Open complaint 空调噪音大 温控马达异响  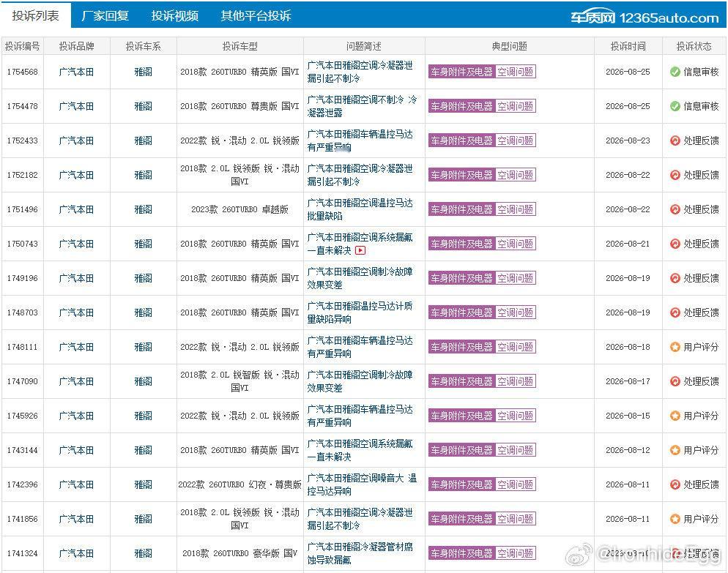(x=362, y=484)
